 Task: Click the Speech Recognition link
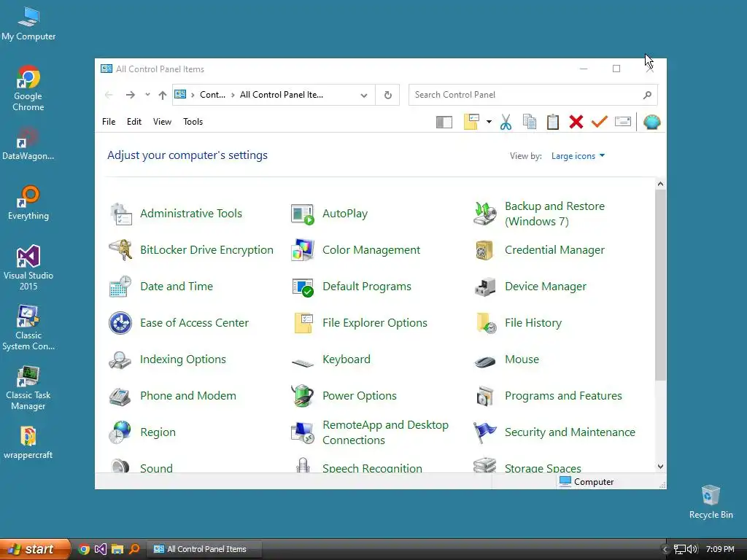point(372,468)
